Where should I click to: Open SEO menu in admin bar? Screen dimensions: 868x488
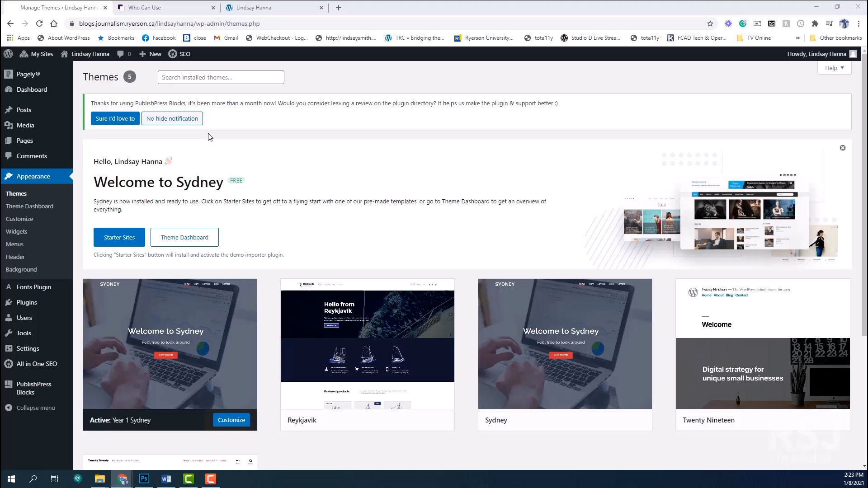179,54
